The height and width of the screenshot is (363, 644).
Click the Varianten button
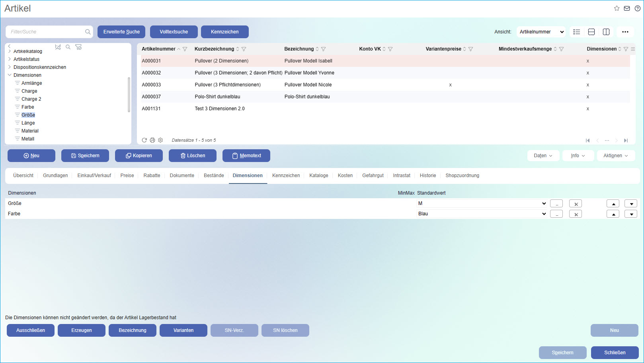point(183,330)
